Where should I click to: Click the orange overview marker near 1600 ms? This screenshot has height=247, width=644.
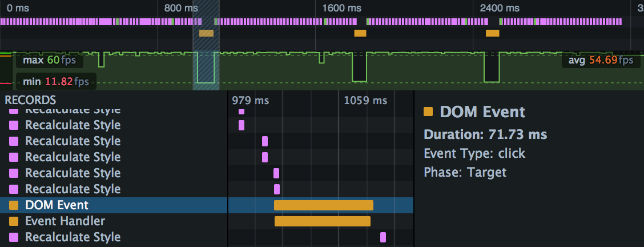pyautogui.click(x=360, y=33)
